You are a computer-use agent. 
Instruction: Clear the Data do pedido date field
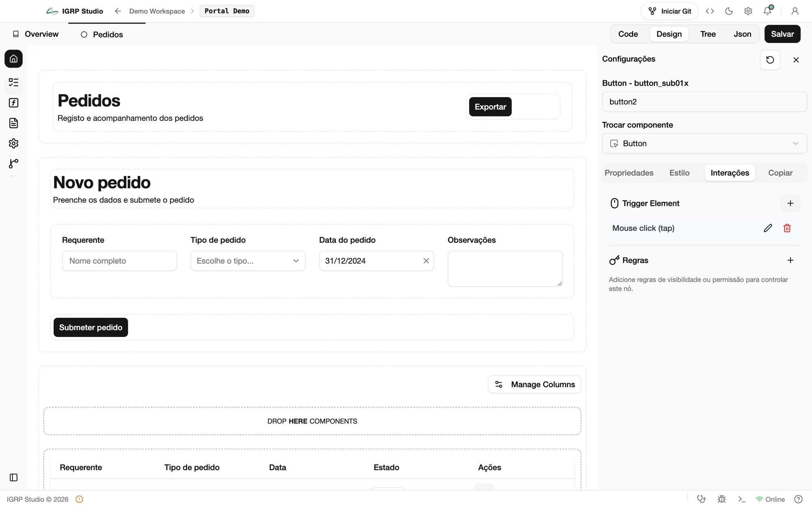point(426,261)
